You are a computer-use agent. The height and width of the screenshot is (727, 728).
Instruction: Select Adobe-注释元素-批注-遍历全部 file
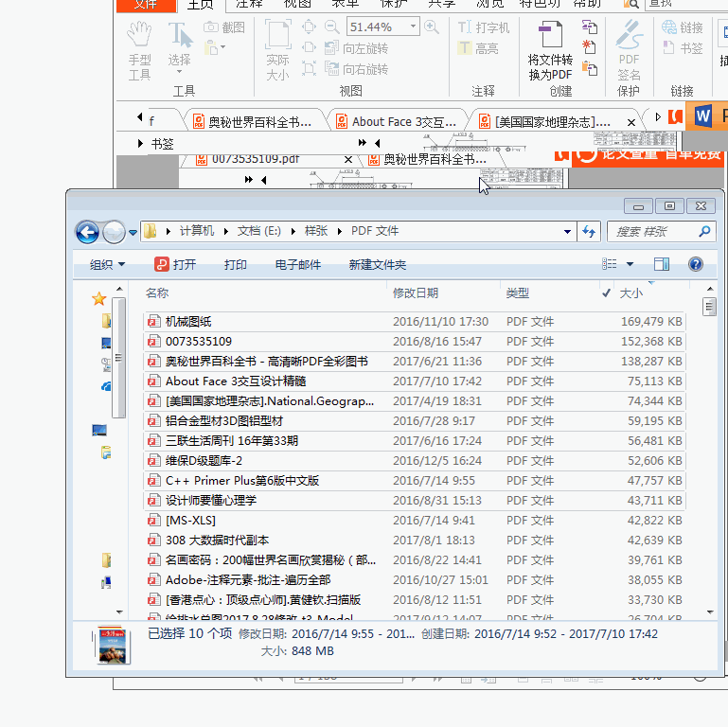[414, 580]
